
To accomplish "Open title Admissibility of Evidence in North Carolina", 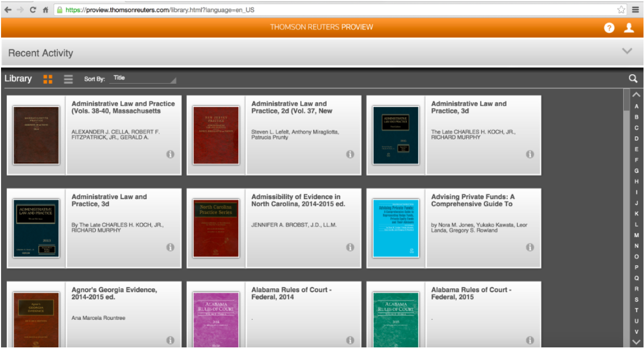I will coord(298,200).
